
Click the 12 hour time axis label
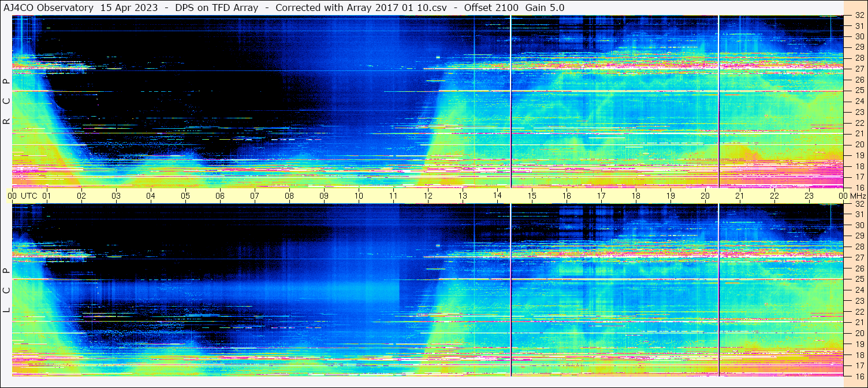tap(428, 196)
